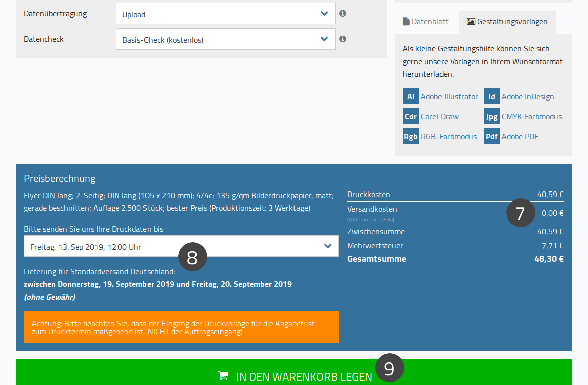Click the Cdr Corel Draw template icon
The image size is (588, 385).
click(x=410, y=117)
